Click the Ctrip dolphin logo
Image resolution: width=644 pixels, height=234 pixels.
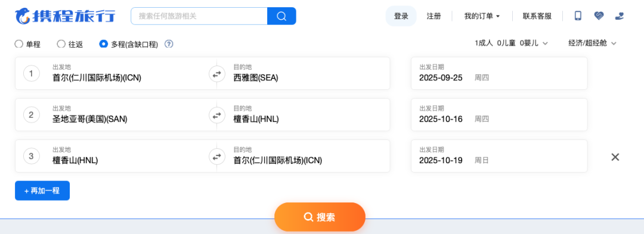(x=66, y=15)
